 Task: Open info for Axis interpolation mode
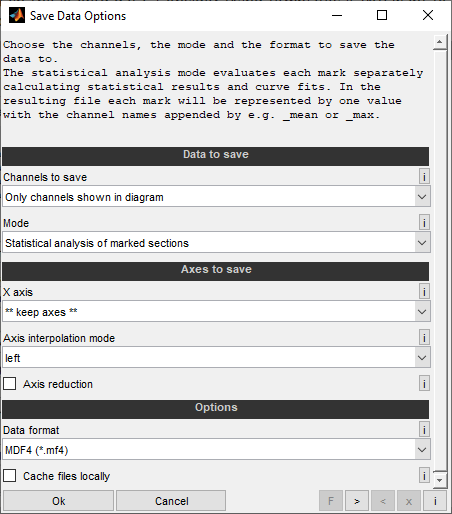[x=424, y=338]
